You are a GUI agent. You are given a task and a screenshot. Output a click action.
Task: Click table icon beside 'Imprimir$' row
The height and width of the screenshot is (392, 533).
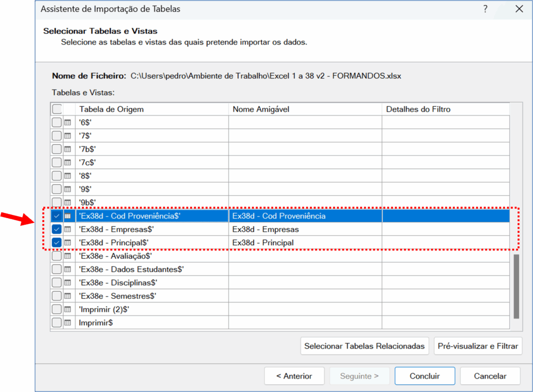68,323
